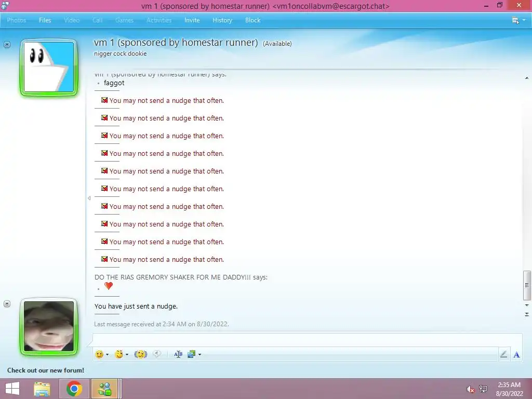
Task: Click the voice clip icon
Action: 157,354
